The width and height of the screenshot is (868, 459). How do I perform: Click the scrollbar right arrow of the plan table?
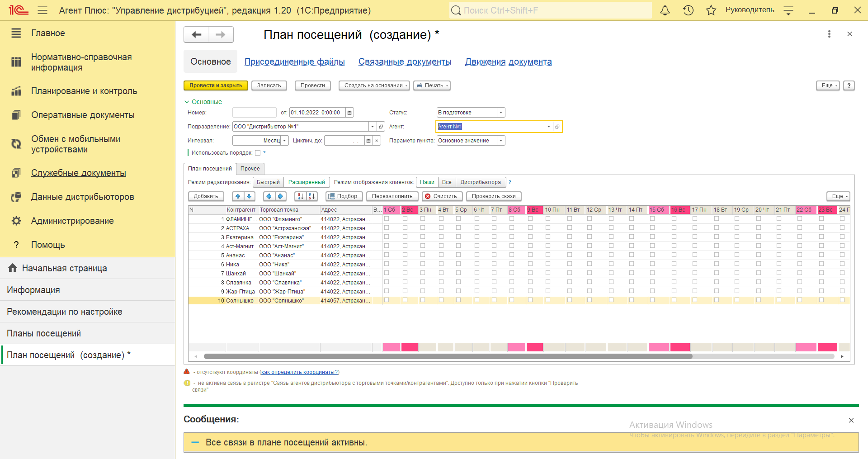[x=842, y=356]
